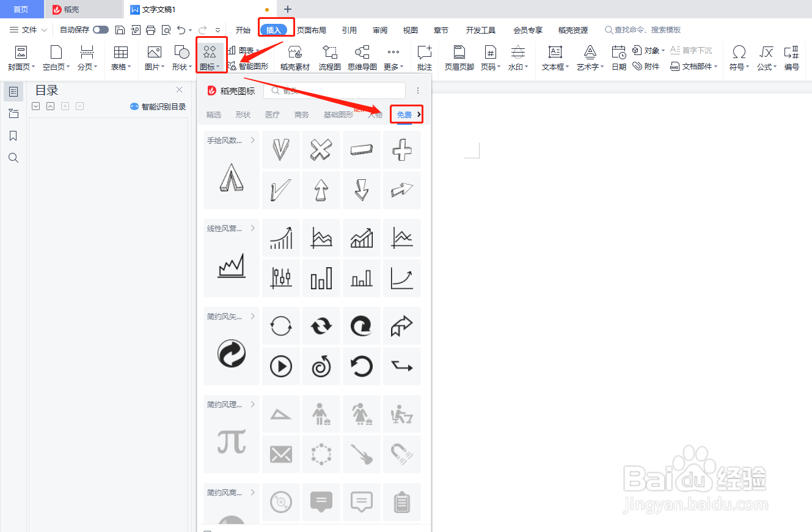This screenshot has width=812, height=532.
Task: Select the 精选 icon category tab
Action: (214, 114)
